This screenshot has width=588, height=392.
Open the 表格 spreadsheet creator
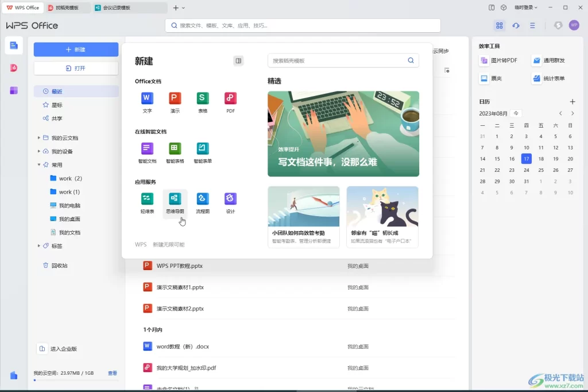click(202, 99)
